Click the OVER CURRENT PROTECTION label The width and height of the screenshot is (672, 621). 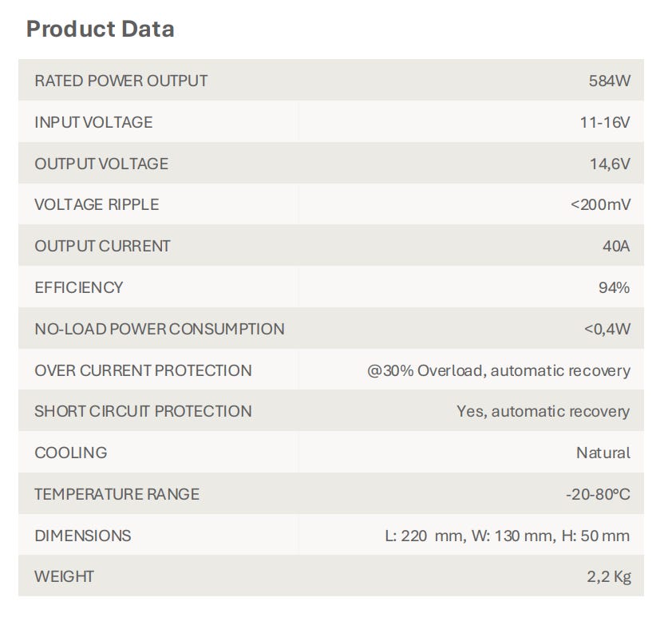(x=143, y=370)
